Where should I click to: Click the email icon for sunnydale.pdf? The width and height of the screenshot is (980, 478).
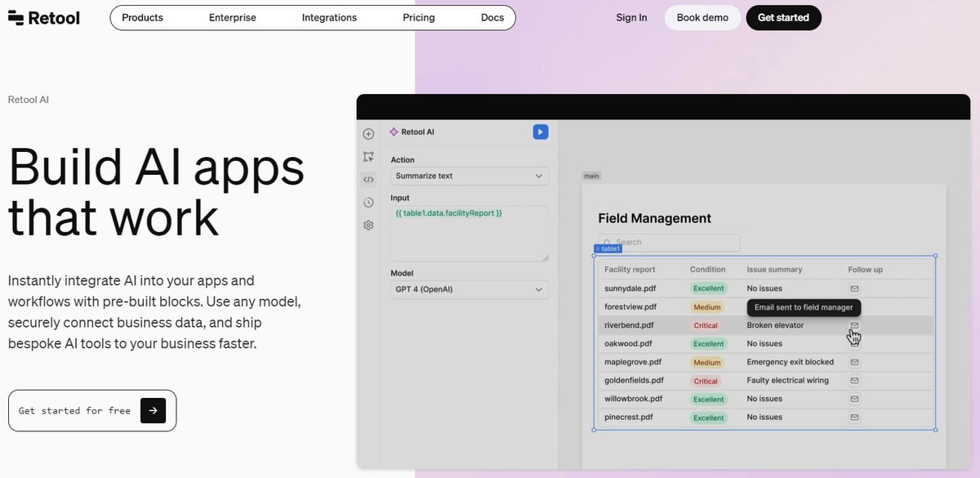(x=854, y=288)
